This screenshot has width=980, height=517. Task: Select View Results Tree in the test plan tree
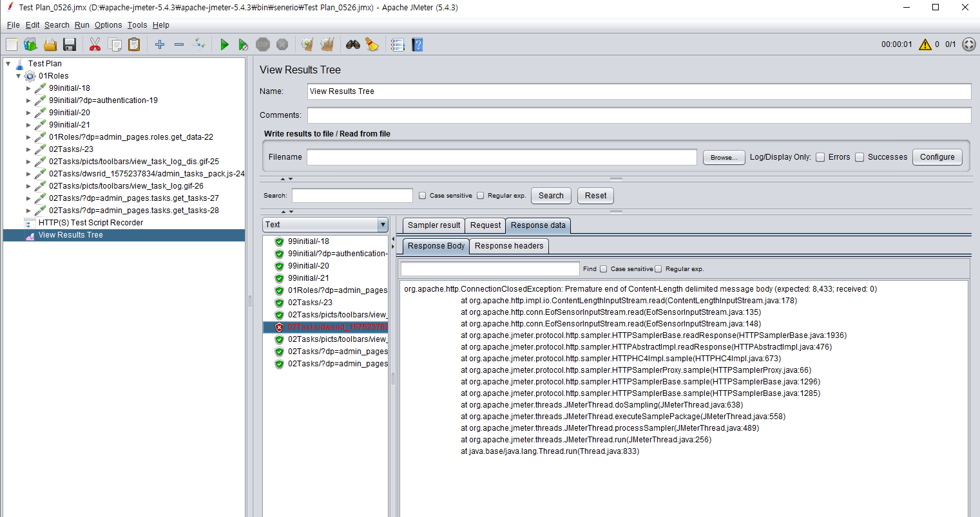70,235
